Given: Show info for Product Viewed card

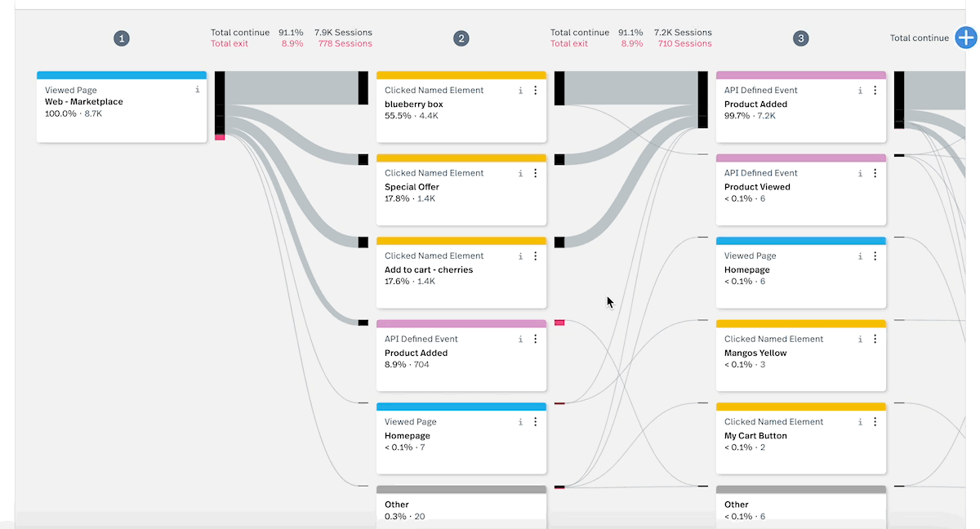Looking at the screenshot, I should click(x=860, y=173).
